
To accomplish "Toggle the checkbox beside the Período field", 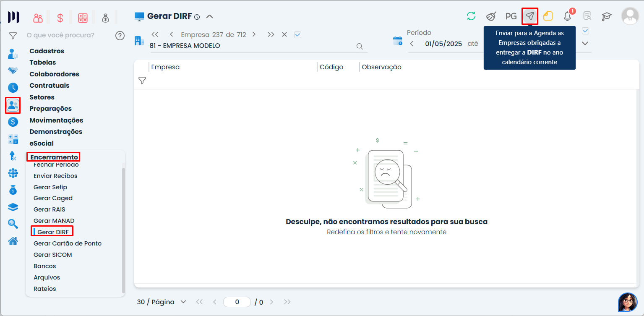I will [586, 31].
